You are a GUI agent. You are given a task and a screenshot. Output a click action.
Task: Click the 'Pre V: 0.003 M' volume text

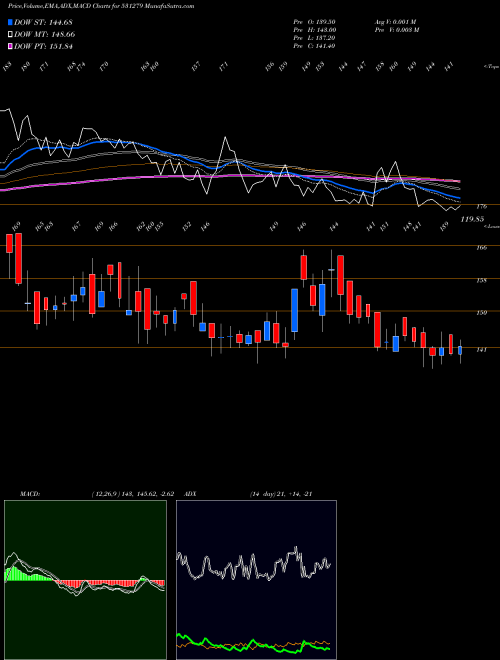pos(396,30)
